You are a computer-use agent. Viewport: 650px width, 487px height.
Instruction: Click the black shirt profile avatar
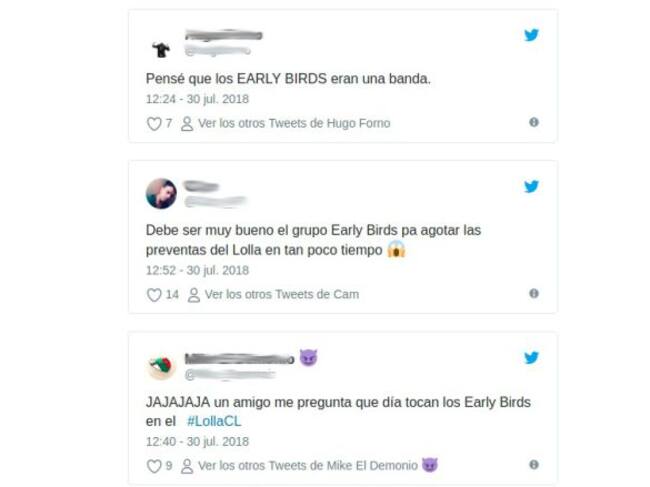(161, 50)
